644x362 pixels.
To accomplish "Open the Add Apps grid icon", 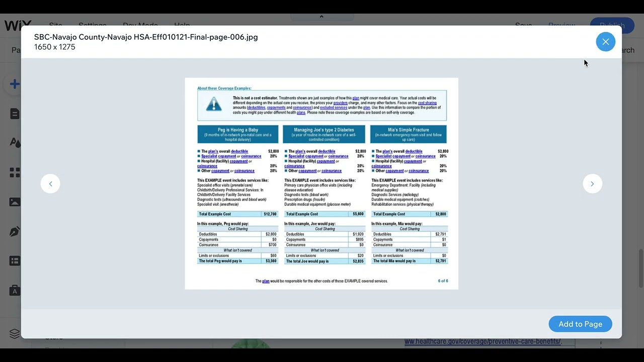I will pos(15,172).
